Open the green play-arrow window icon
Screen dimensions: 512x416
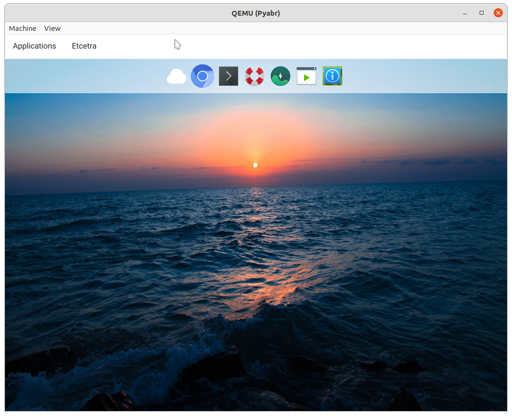point(306,76)
